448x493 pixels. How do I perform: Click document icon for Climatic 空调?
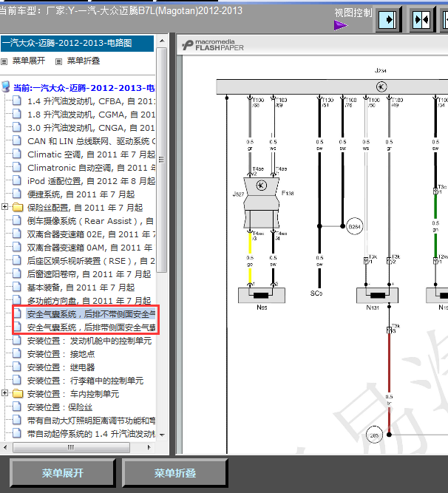[17, 154]
